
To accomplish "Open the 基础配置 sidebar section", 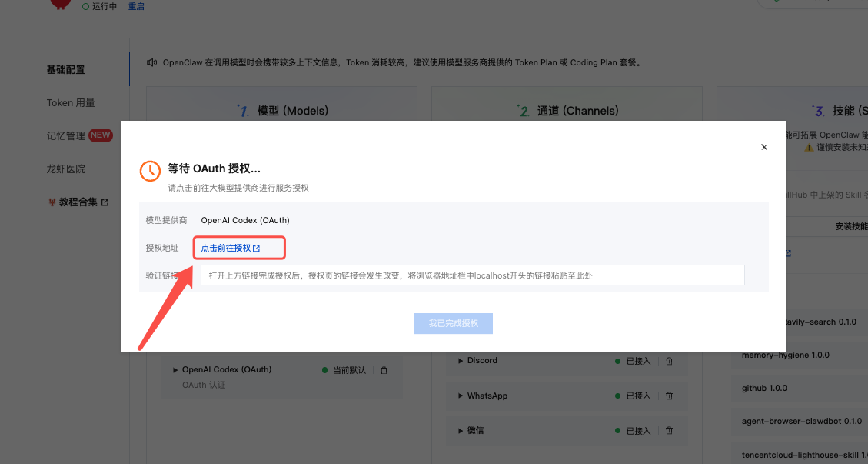I will pyautogui.click(x=66, y=70).
